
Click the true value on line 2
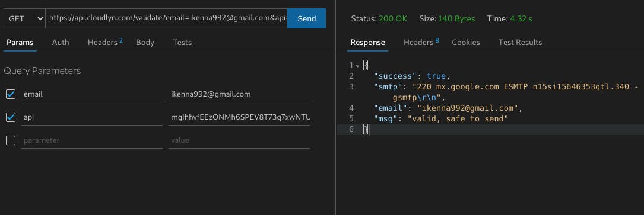[x=436, y=76]
